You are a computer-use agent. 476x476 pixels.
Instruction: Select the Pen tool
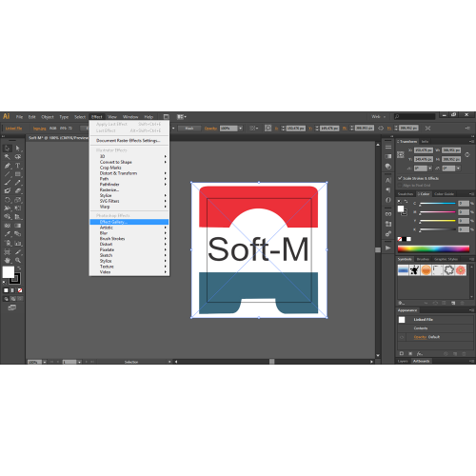(8, 166)
